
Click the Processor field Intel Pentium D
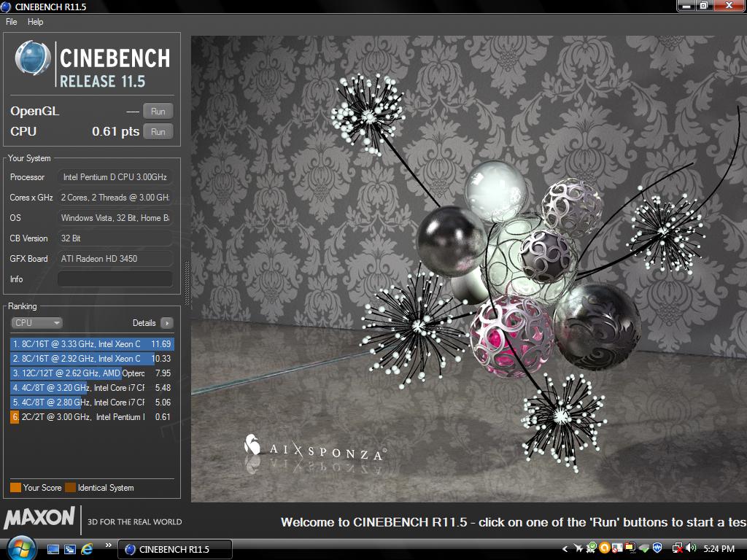[115, 177]
